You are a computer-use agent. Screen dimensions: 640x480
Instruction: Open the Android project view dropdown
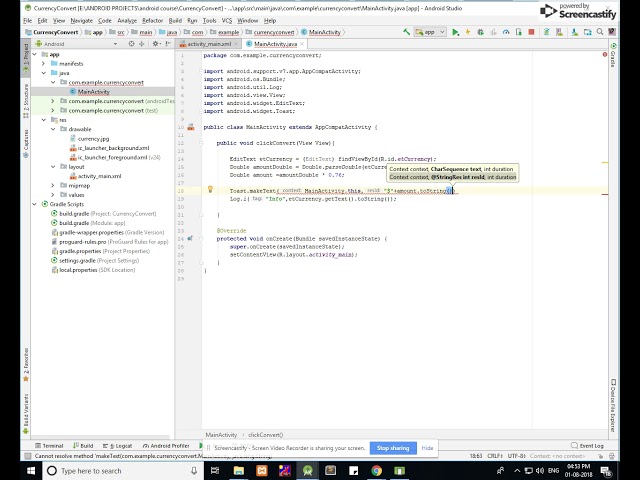76,44
